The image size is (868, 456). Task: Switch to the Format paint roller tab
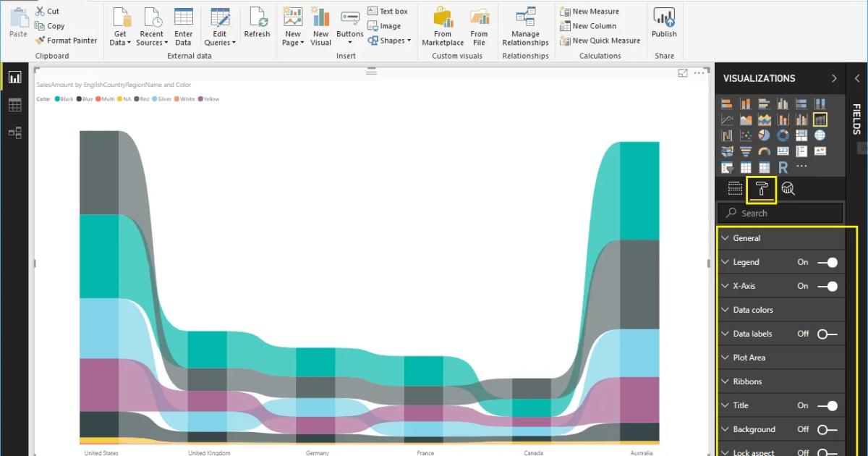(x=762, y=189)
